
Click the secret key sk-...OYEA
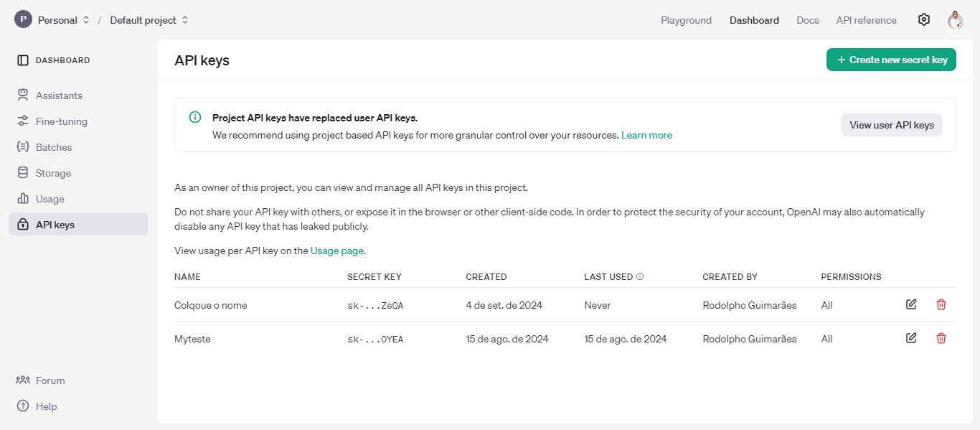click(x=375, y=339)
